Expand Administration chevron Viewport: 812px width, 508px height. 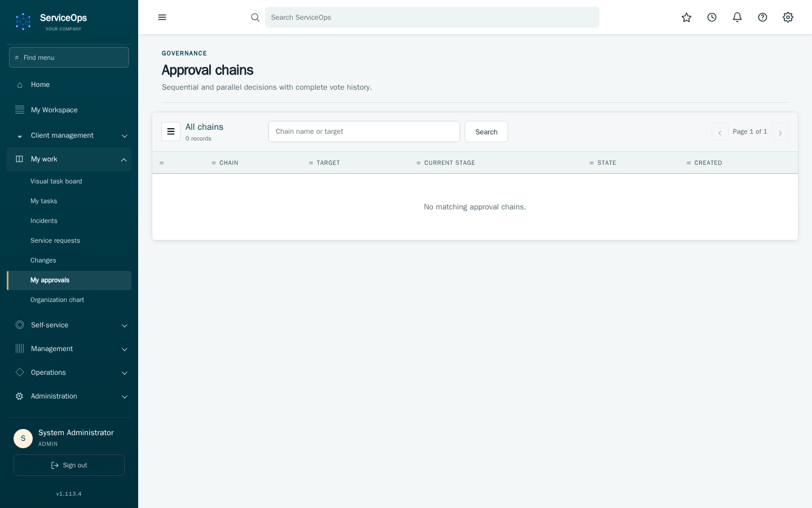[125, 397]
